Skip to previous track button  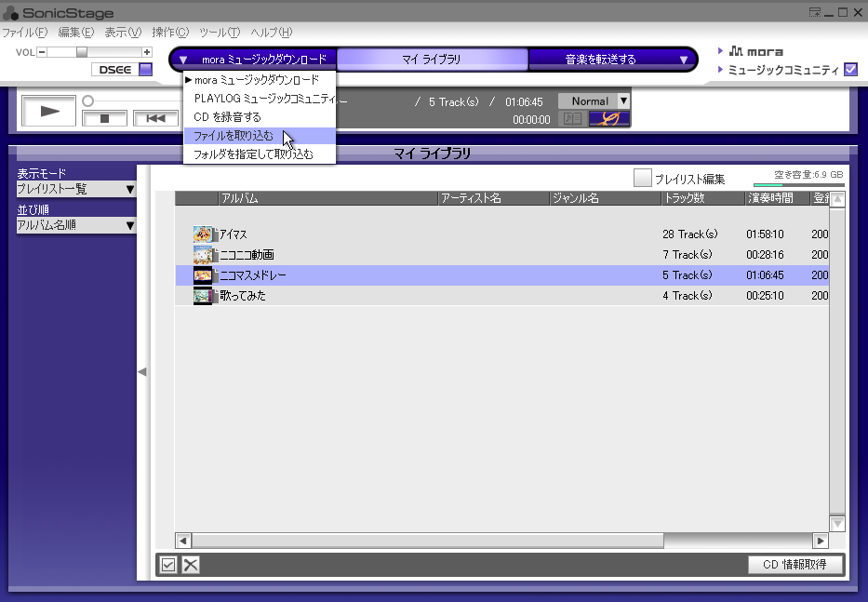155,118
